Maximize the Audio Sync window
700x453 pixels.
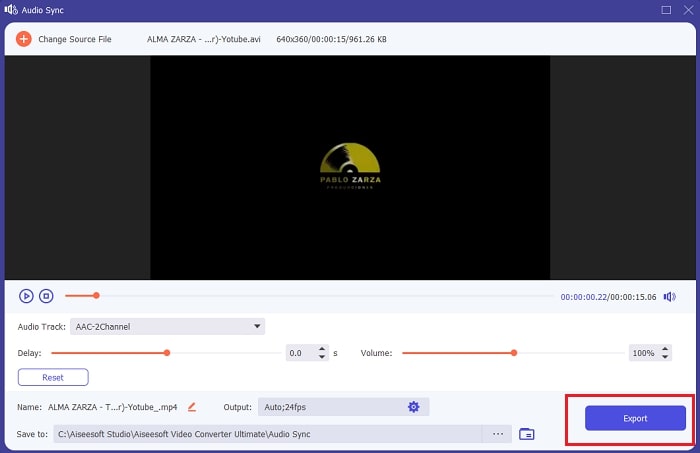pyautogui.click(x=666, y=10)
